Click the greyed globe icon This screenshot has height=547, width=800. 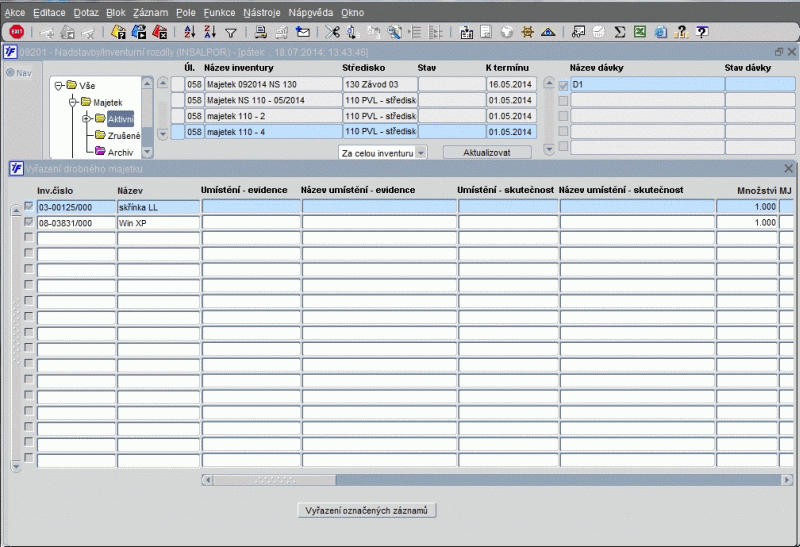pyautogui.click(x=507, y=32)
